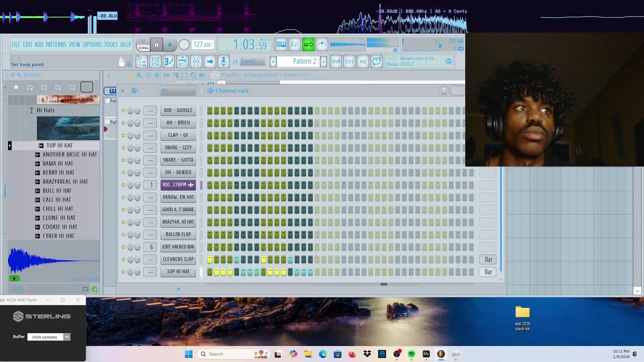The height and width of the screenshot is (362, 644).
Task: Open Bar dropdown on CLEANERS CLAP row
Action: 488,259
